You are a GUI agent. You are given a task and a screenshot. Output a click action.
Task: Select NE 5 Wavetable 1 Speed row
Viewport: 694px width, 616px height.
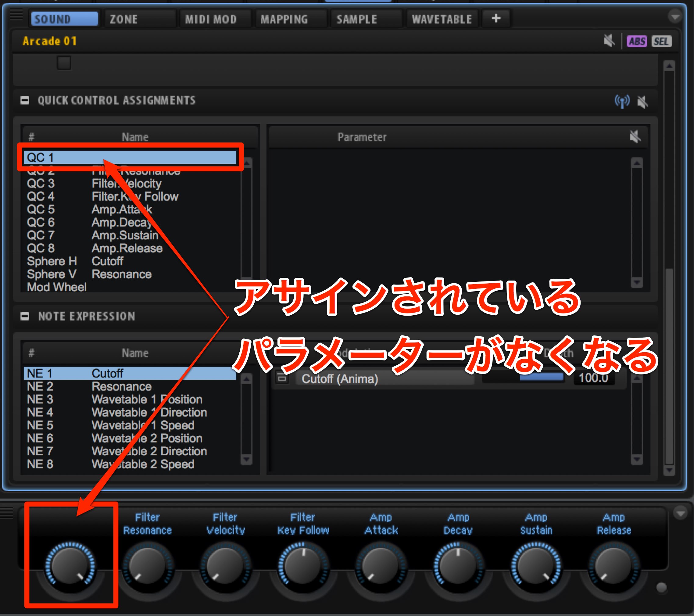tap(130, 425)
